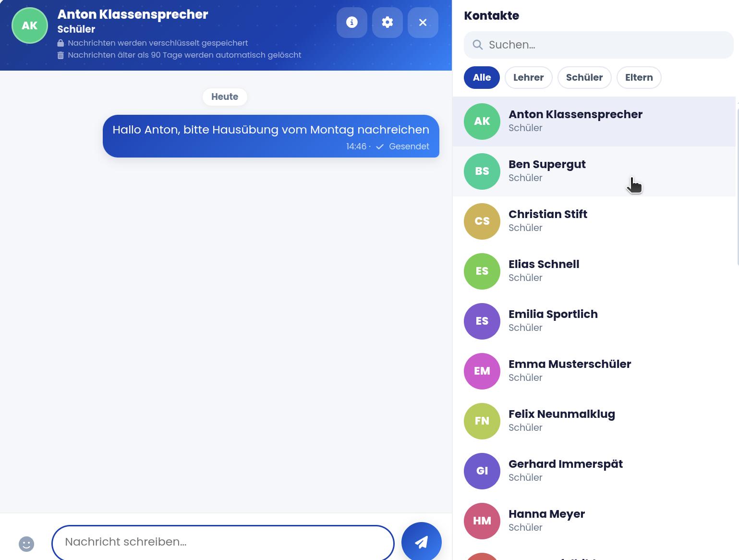Click Anton Klassensprecher's avatar in contacts list

tap(482, 122)
